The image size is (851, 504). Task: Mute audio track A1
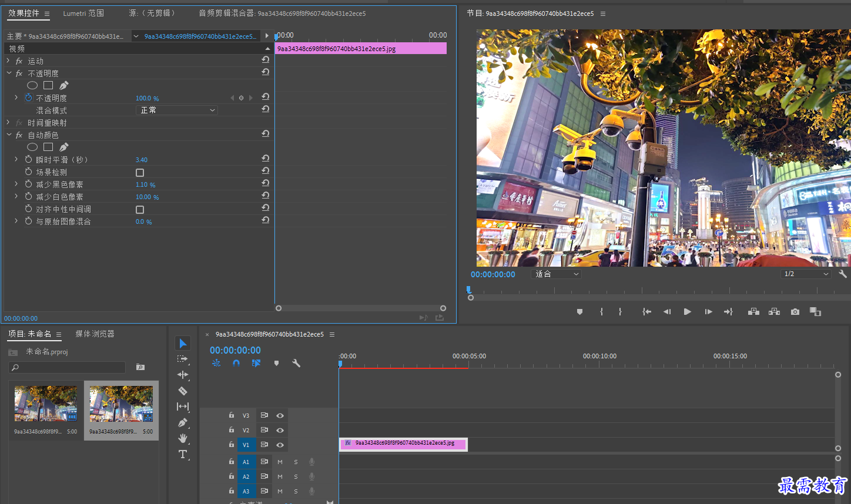pos(280,462)
